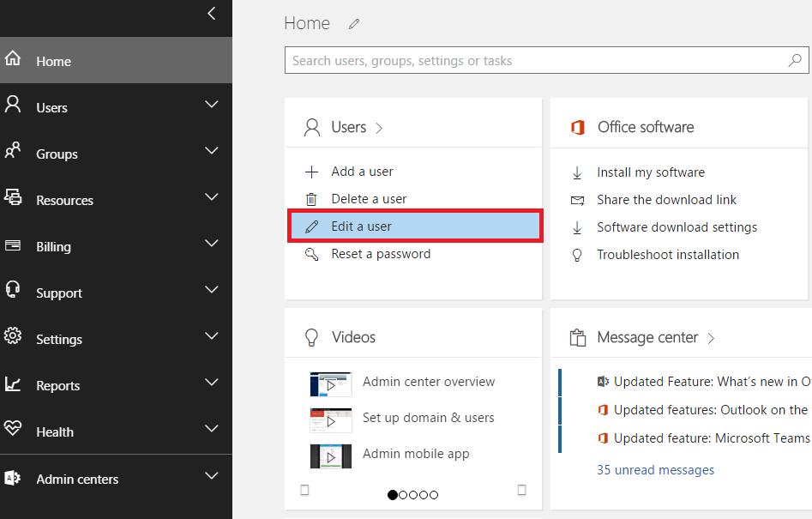Screen dimensions: 812x519
Task: Click the magnifier icon in the search box
Action: (x=795, y=61)
